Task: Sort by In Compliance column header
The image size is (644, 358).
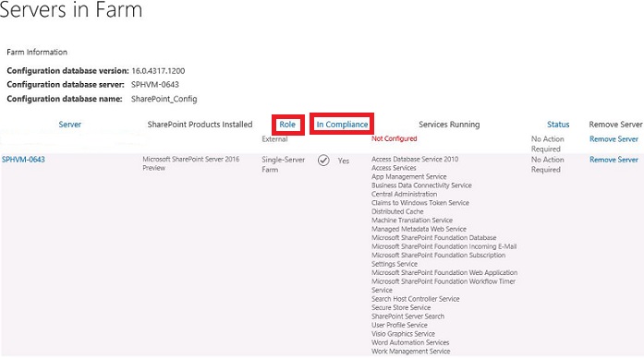Action: 342,125
